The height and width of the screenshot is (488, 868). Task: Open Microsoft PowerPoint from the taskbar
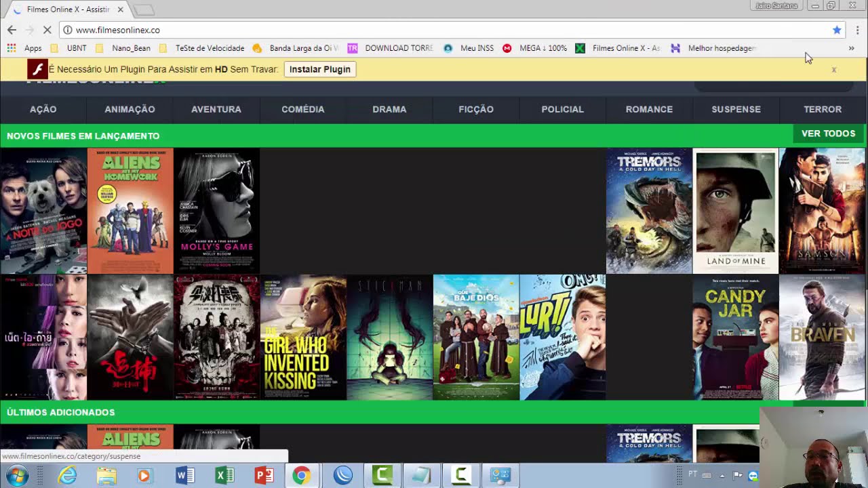263,476
